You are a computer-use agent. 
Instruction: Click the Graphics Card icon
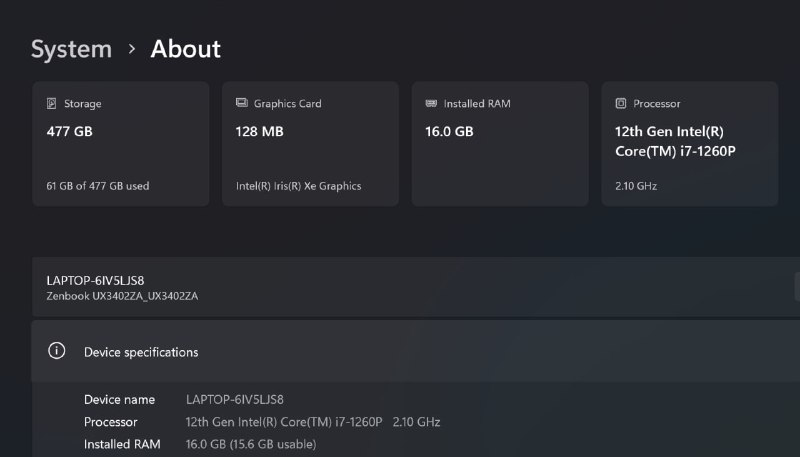pyautogui.click(x=242, y=104)
